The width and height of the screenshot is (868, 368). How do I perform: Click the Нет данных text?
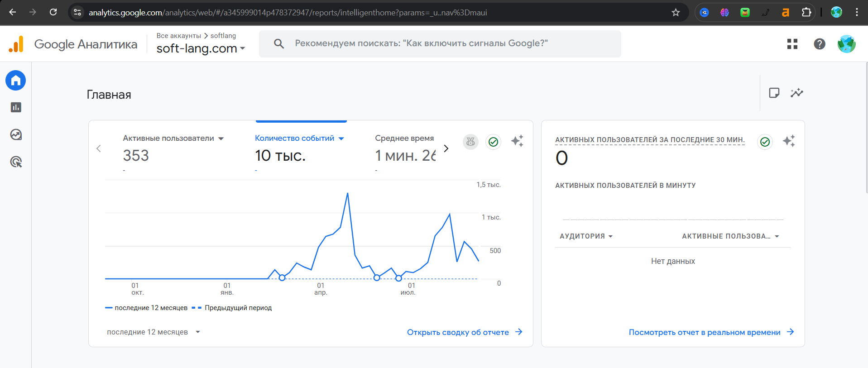pyautogui.click(x=673, y=261)
